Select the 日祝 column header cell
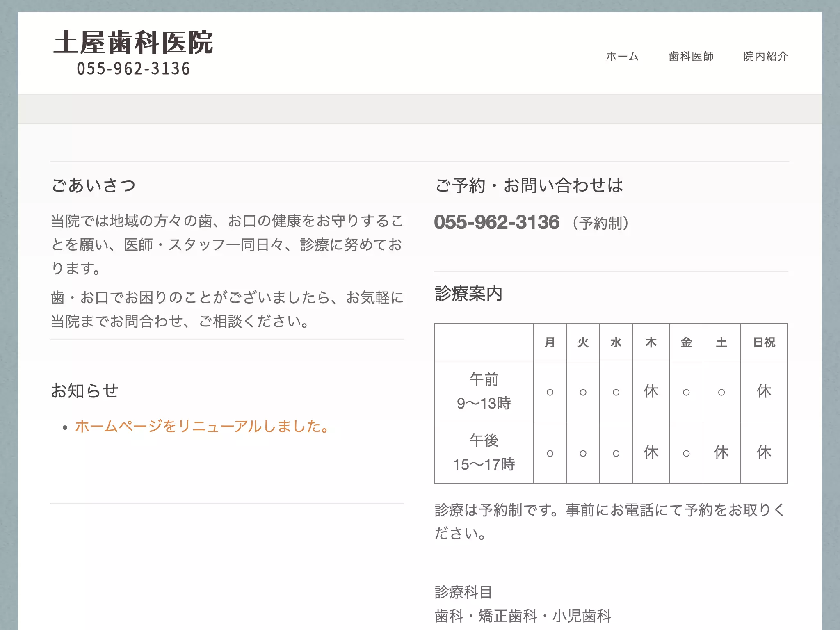 [x=764, y=342]
